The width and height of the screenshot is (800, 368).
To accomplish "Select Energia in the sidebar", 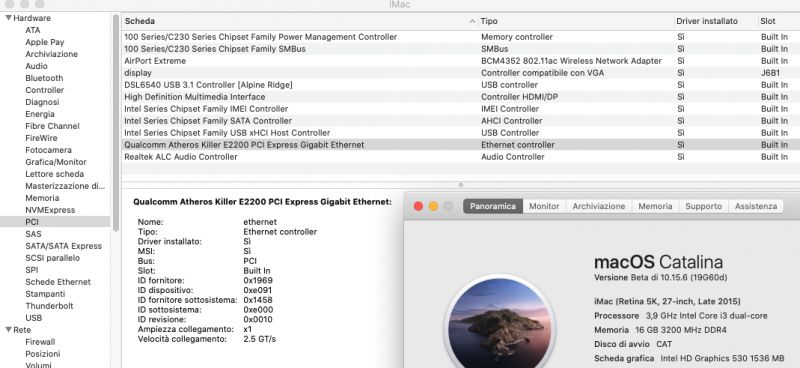I will click(x=40, y=114).
